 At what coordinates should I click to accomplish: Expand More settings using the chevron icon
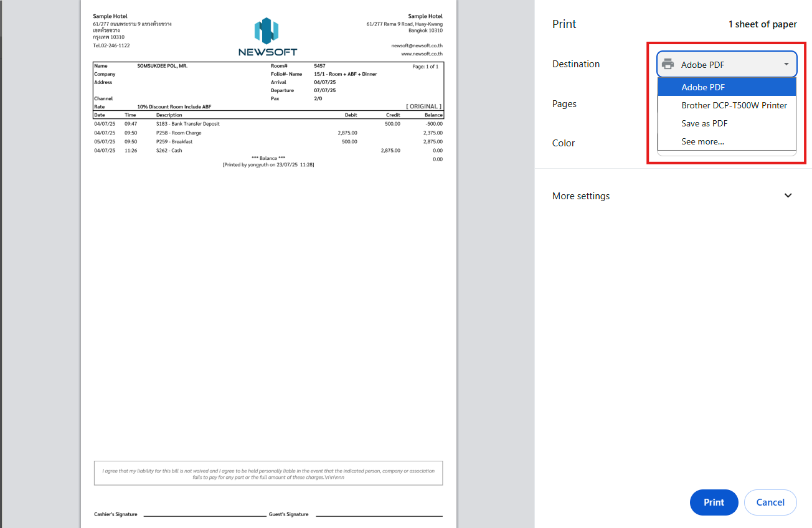788,196
